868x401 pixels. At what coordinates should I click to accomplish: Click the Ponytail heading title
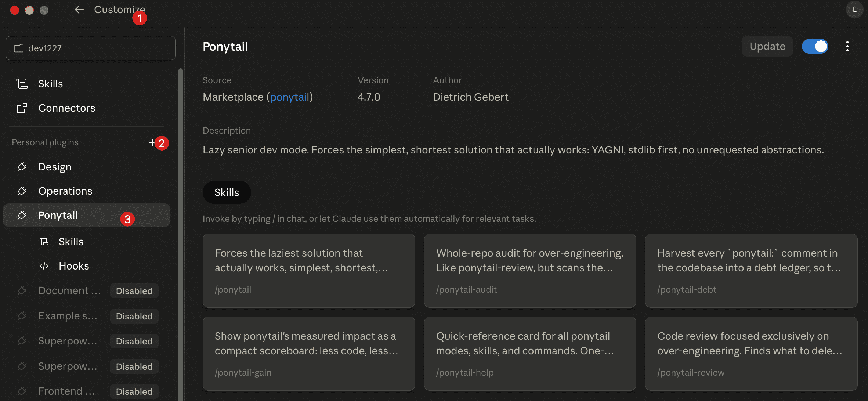click(225, 47)
